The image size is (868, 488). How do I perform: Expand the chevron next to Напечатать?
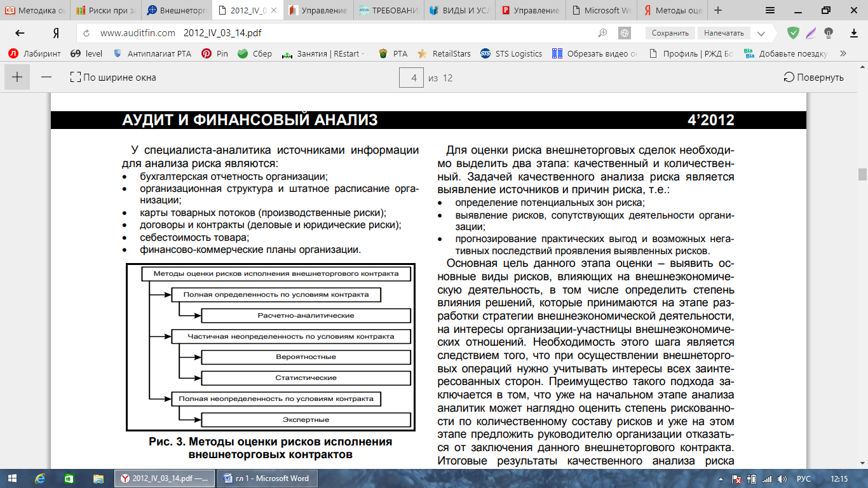(761, 33)
